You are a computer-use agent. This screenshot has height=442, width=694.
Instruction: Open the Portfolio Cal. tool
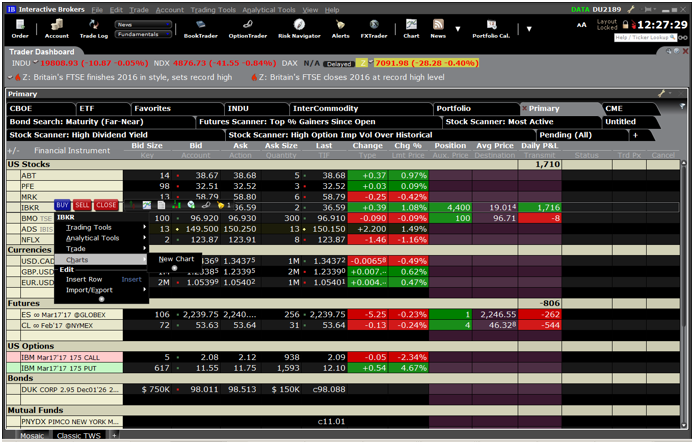click(491, 29)
